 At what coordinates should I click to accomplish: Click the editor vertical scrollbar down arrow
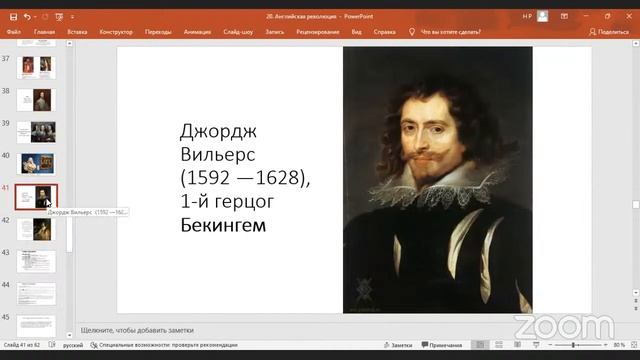pyautogui.click(x=636, y=293)
